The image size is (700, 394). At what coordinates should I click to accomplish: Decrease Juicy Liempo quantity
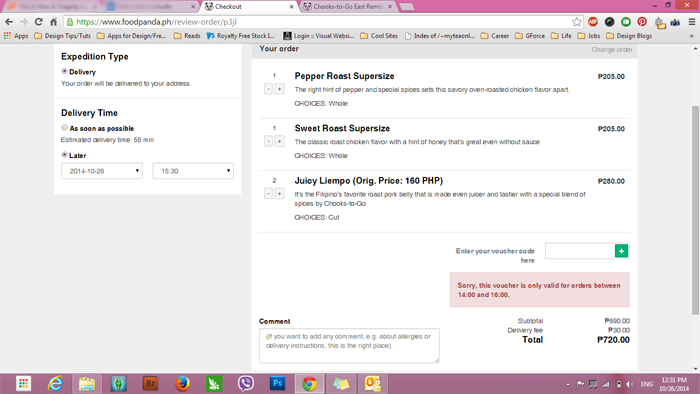(x=268, y=194)
